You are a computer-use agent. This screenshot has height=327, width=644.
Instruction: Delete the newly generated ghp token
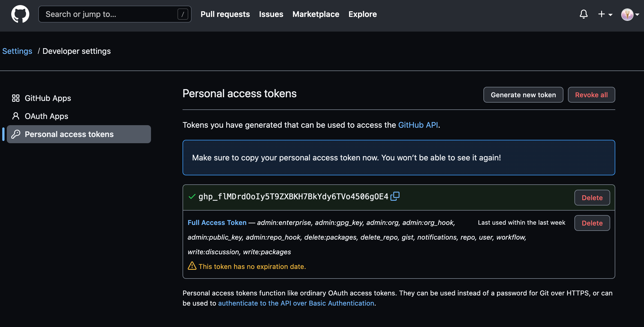click(x=592, y=198)
